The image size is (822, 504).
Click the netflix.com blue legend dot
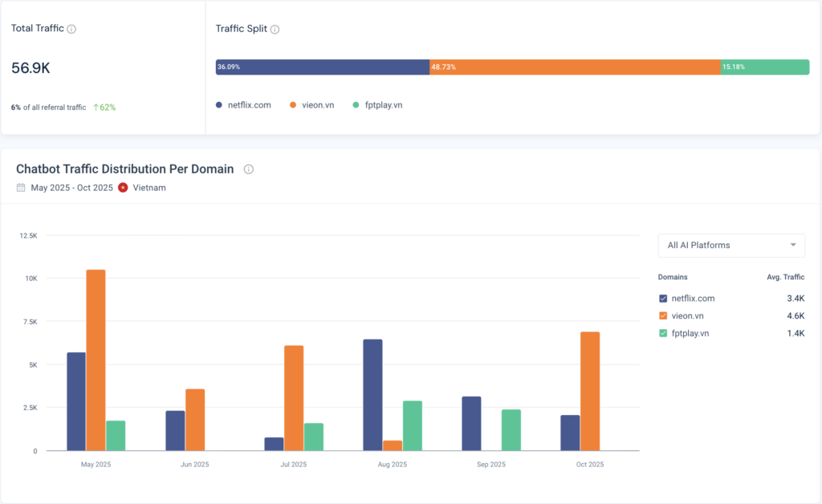click(219, 105)
